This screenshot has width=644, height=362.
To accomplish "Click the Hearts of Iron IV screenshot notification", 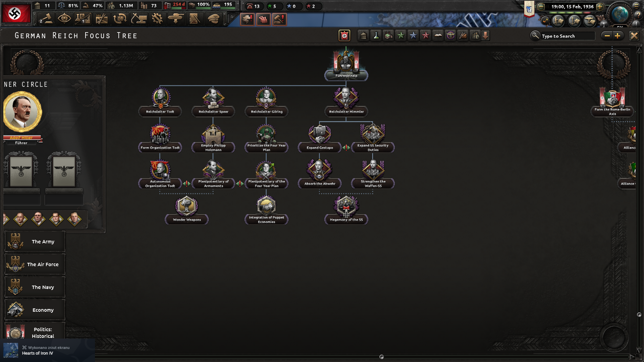I will (47, 350).
